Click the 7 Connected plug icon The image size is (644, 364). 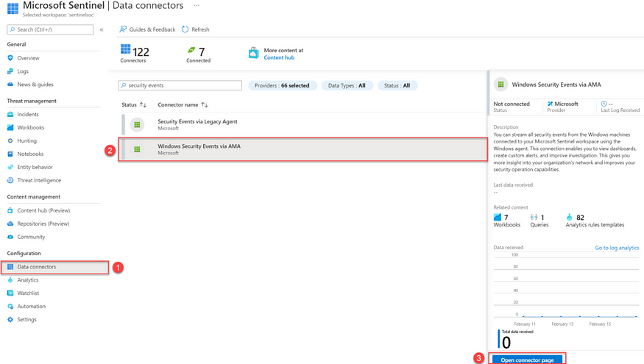pyautogui.click(x=191, y=50)
